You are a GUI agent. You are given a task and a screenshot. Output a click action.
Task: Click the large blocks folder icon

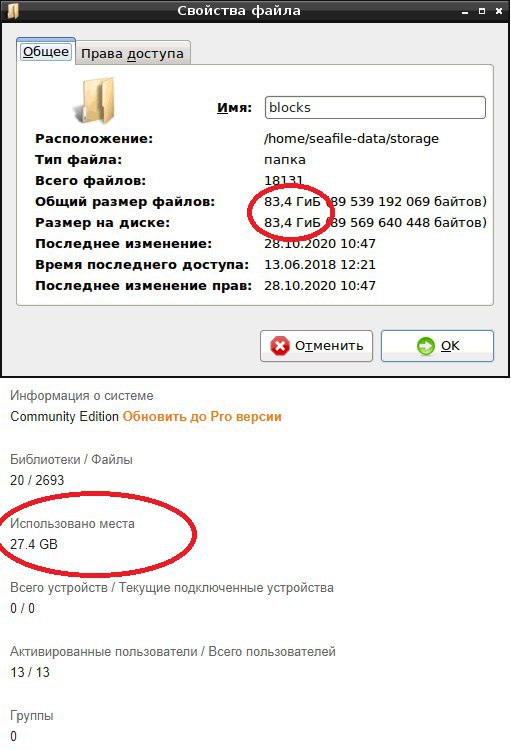pyautogui.click(x=95, y=100)
